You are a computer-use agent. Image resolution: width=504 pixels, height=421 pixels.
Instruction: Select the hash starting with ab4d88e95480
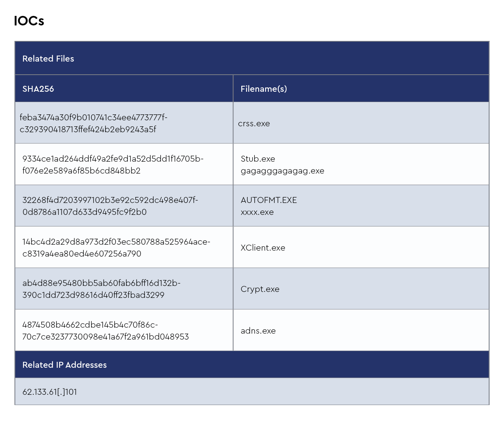101,289
